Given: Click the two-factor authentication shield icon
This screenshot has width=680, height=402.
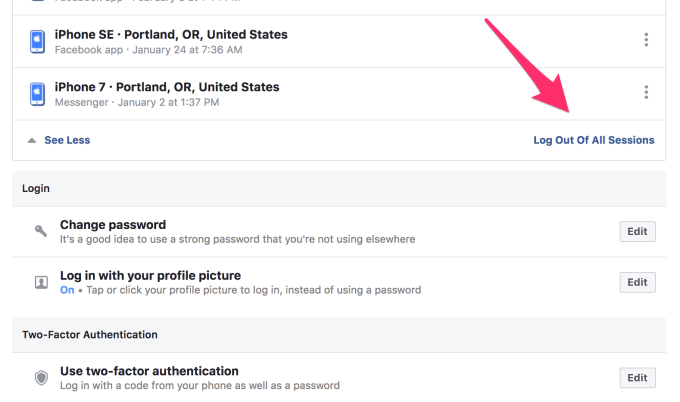Looking at the screenshot, I should tap(41, 377).
